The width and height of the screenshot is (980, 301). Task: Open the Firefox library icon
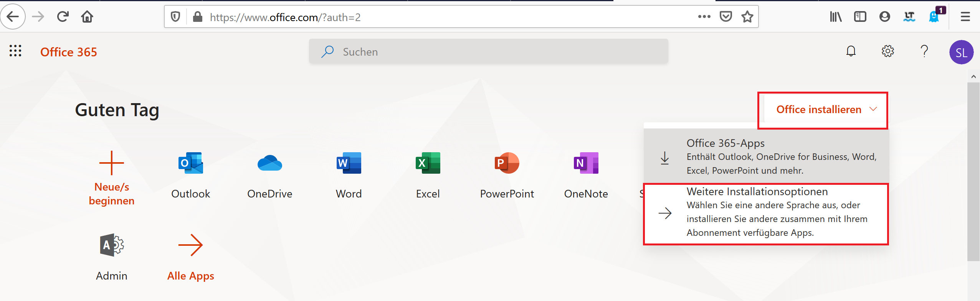tap(836, 17)
